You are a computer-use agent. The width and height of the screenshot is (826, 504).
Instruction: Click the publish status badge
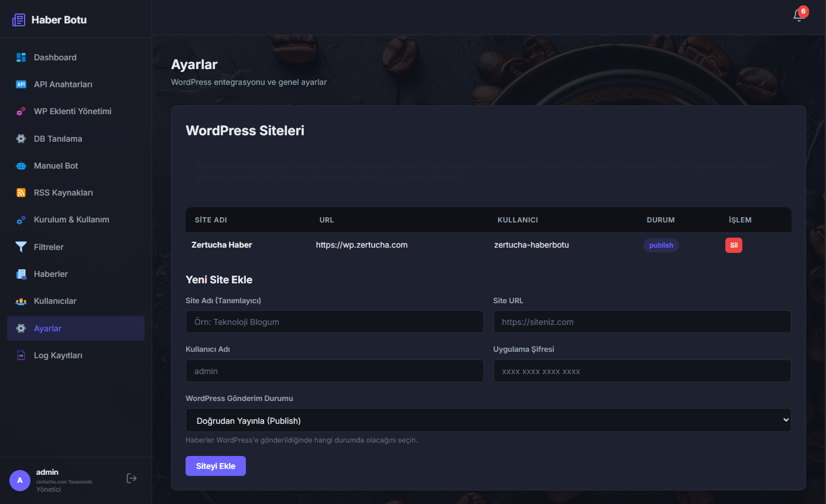tap(661, 245)
